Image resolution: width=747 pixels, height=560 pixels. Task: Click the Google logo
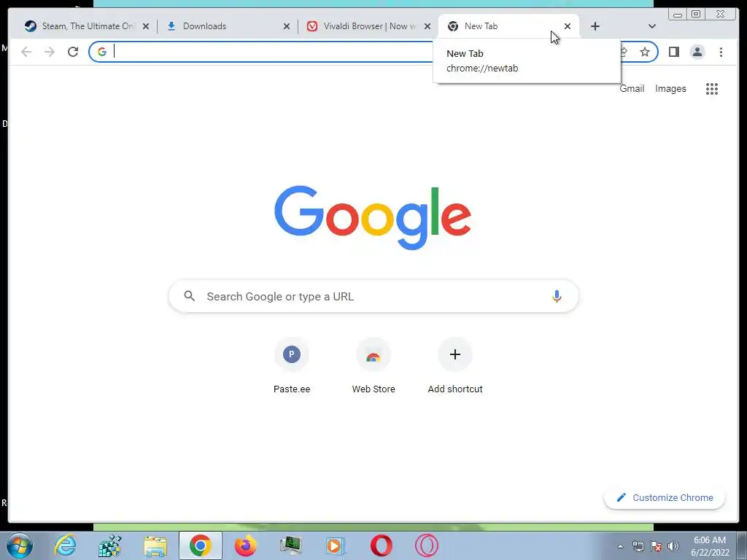click(373, 217)
